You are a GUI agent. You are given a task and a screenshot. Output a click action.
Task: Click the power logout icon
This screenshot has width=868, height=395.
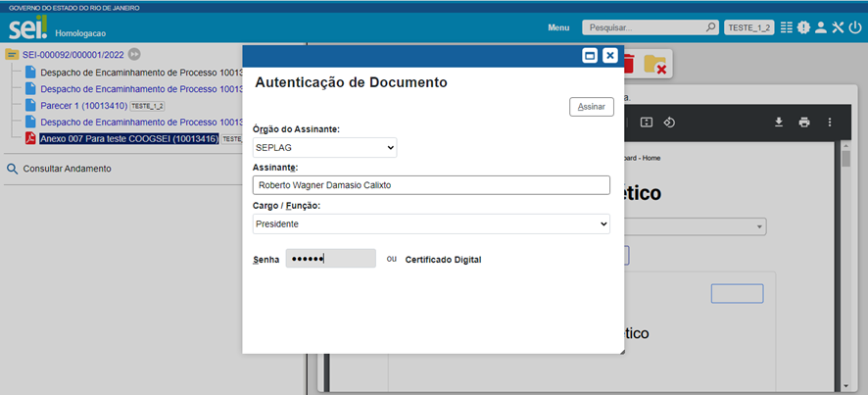tap(855, 27)
